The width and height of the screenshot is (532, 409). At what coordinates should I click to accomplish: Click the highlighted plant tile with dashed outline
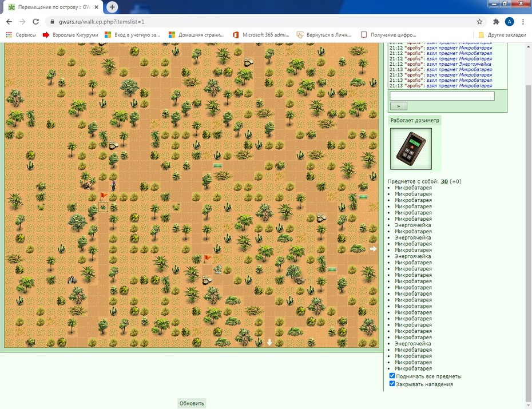point(103,207)
